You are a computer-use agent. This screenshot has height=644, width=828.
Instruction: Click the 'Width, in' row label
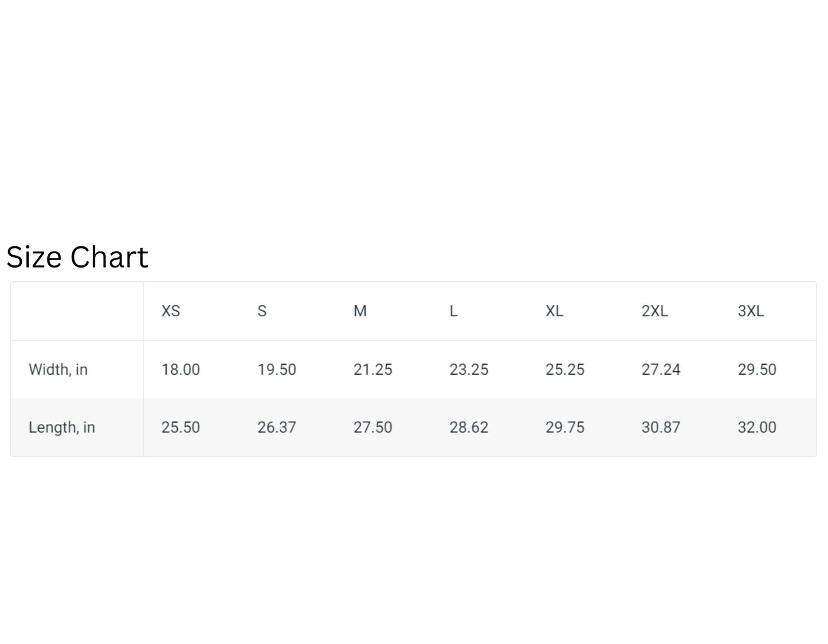tap(58, 370)
